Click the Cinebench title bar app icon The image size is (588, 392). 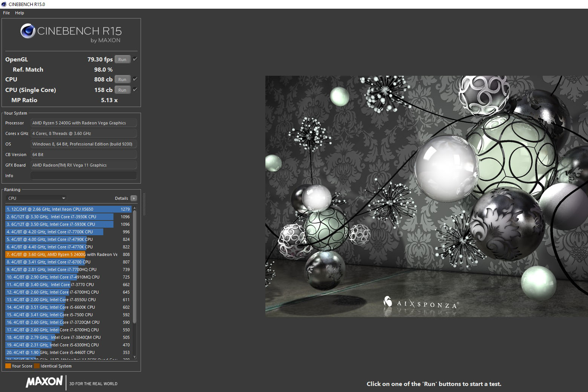[4, 4]
